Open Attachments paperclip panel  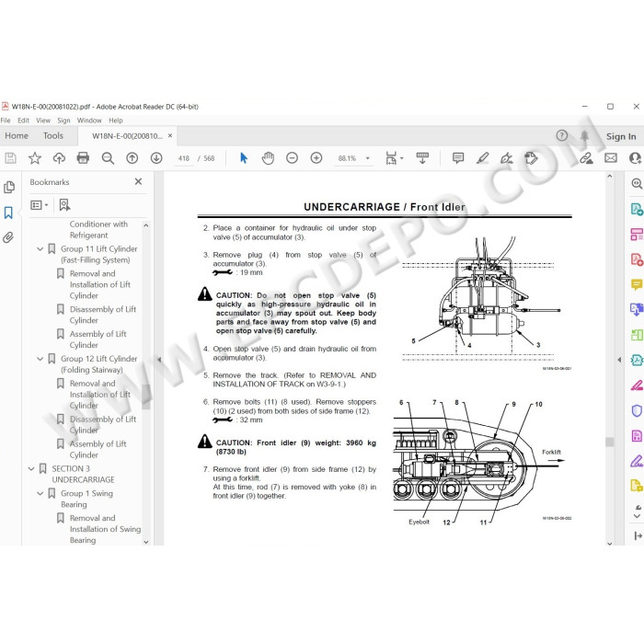(8, 237)
